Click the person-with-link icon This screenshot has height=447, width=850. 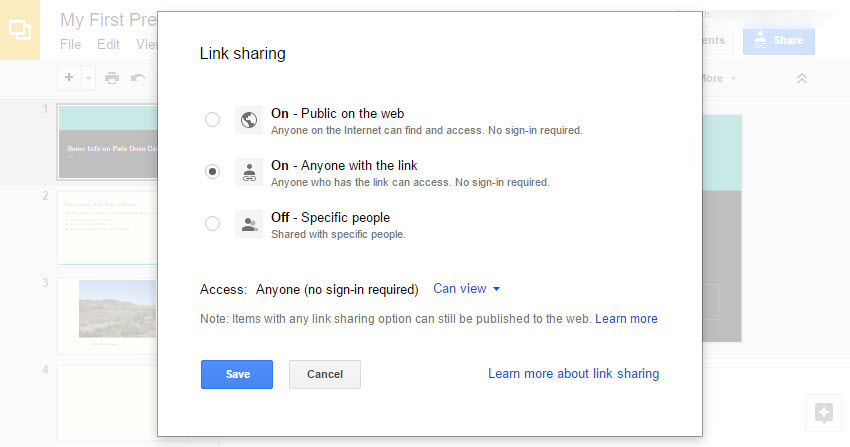coord(249,172)
